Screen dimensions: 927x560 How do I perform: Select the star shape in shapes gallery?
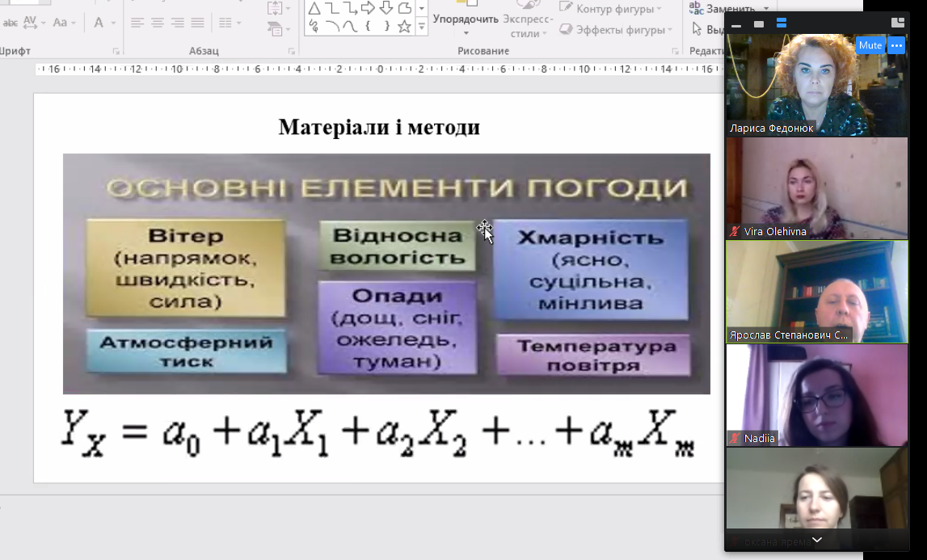click(404, 27)
